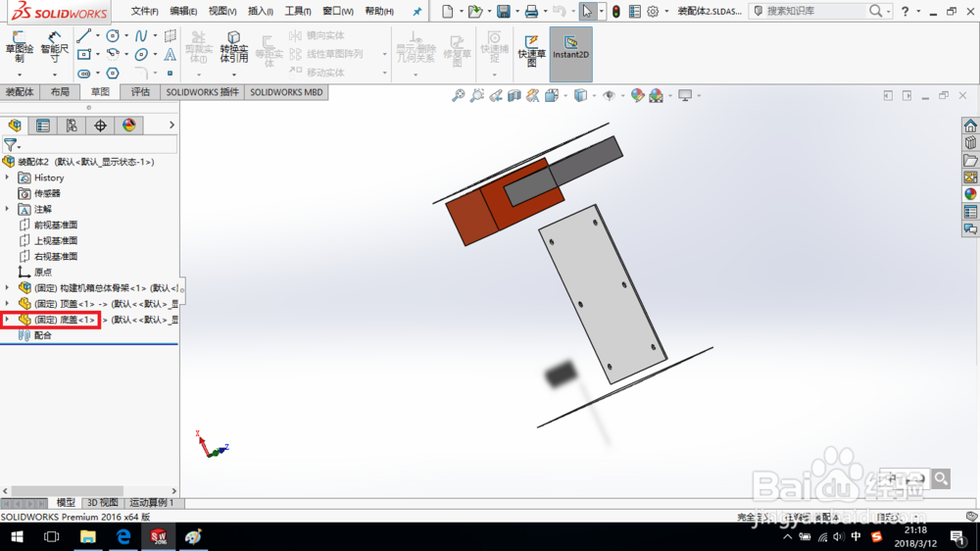Image resolution: width=980 pixels, height=551 pixels.
Task: Pick the Spline curve tool
Action: coord(141,36)
